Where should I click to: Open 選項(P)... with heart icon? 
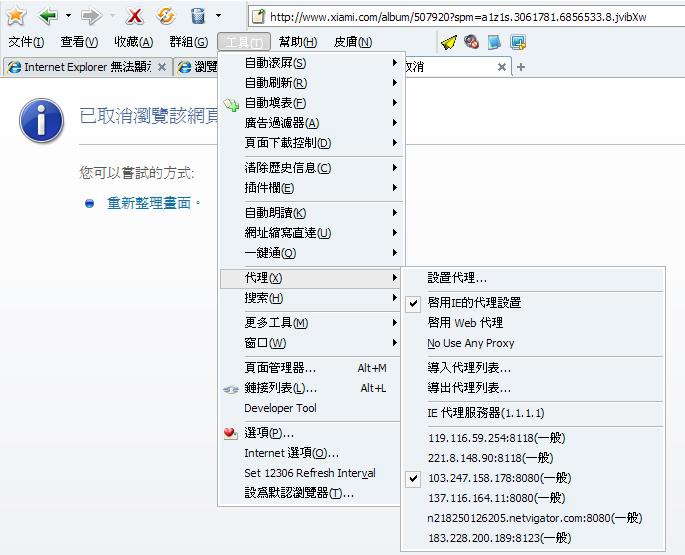coord(311,433)
